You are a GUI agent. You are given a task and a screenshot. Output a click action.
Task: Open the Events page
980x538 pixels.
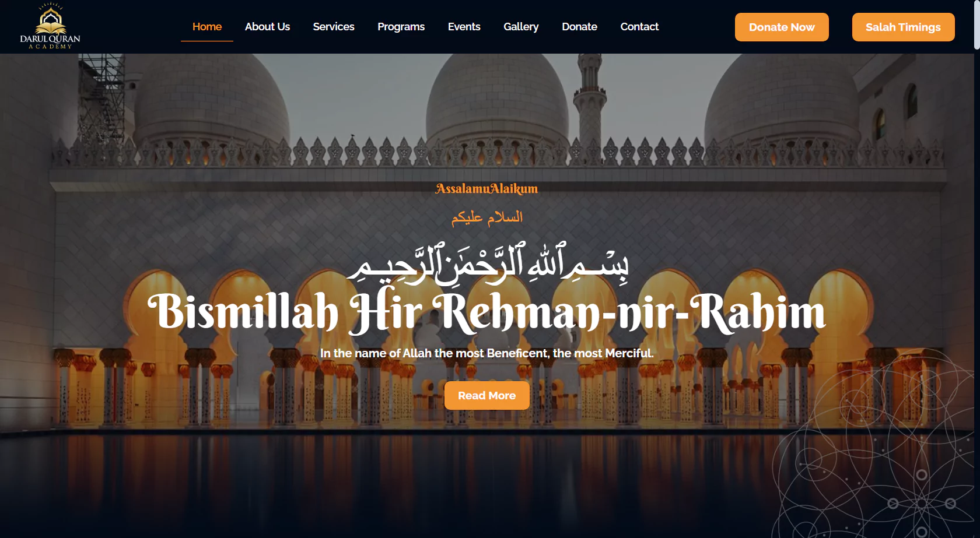click(464, 27)
